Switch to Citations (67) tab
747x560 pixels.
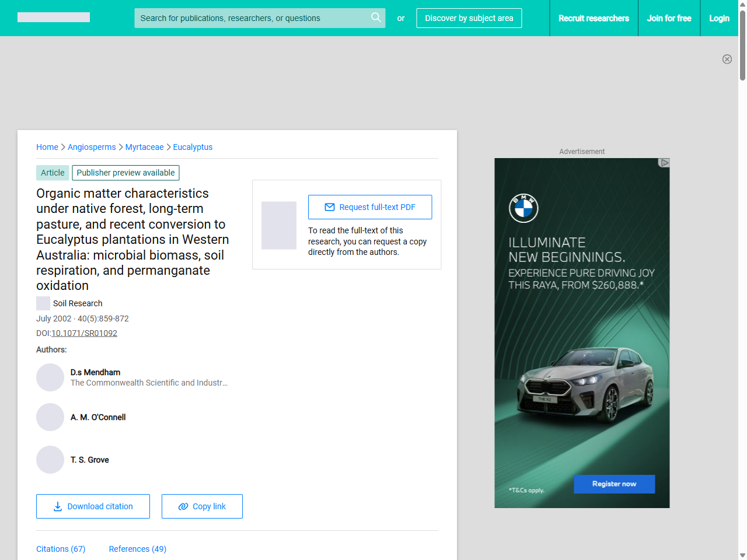coord(61,549)
